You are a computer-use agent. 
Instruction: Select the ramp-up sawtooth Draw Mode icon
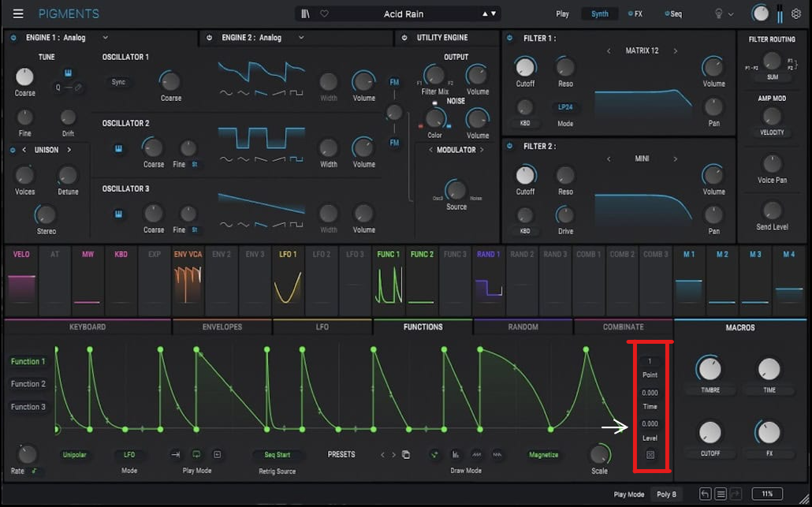pos(476,455)
